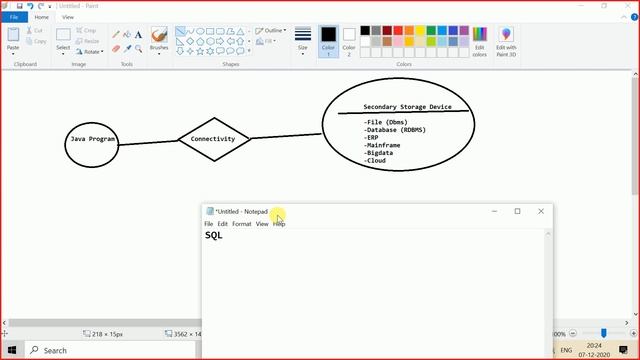This screenshot has height=360, width=640.
Task: Open the Rotate dropdown
Action: tap(89, 52)
